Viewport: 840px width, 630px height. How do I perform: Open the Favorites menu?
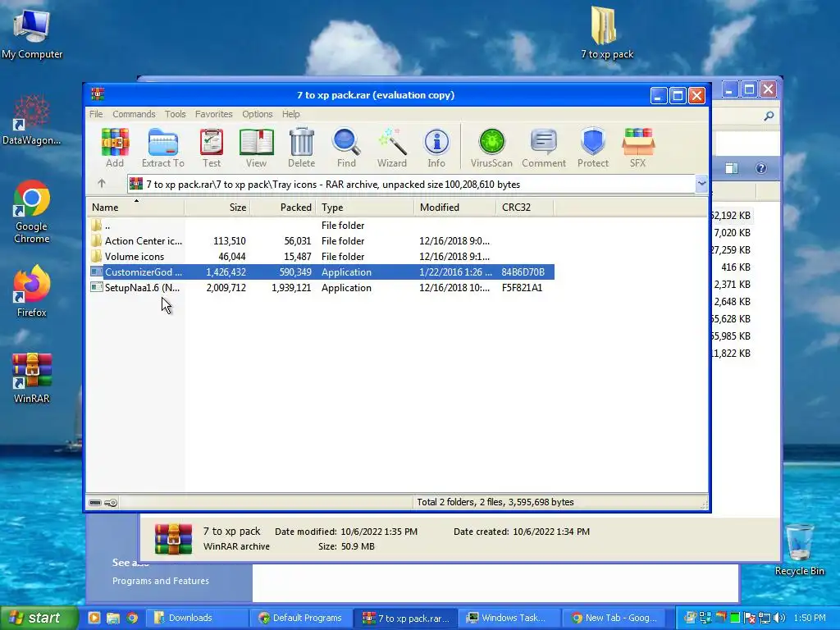(214, 114)
